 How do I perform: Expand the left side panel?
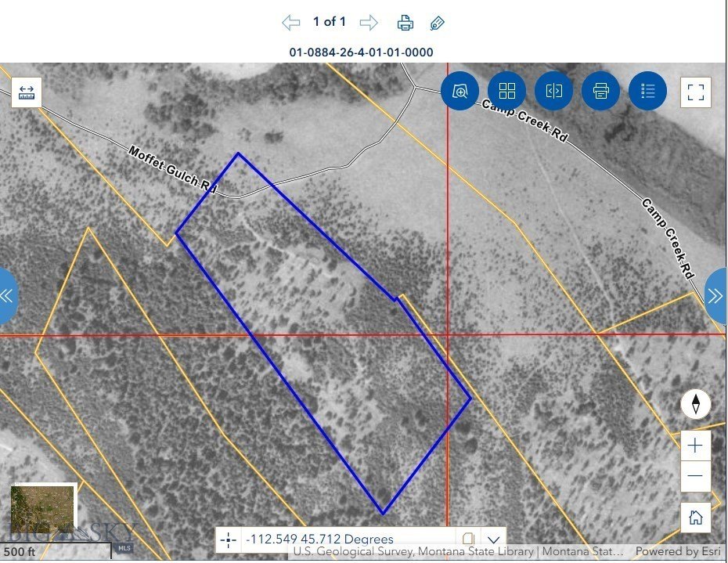pyautogui.click(x=7, y=296)
